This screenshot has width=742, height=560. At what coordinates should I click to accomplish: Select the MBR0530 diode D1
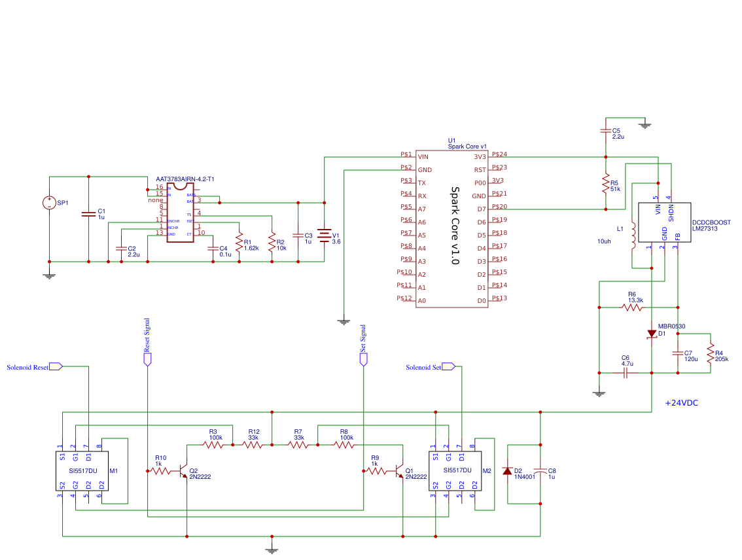(651, 334)
